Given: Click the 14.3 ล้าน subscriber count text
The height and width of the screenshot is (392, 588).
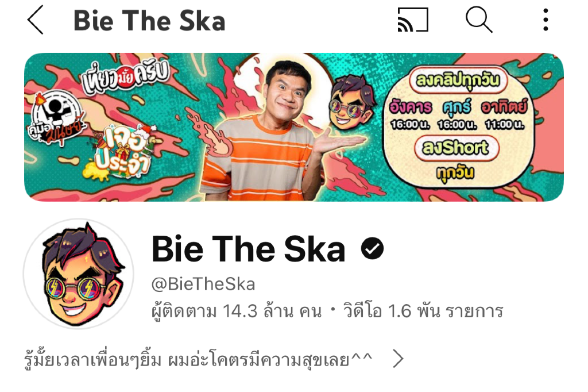Looking at the screenshot, I should pyautogui.click(x=258, y=312).
